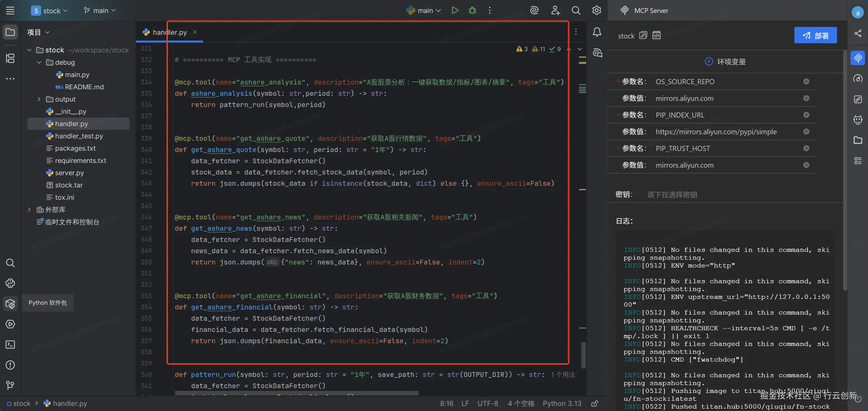Viewport: 868px width, 411px height.
Task: Toggle read-only lock icon in status bar
Action: 595,404
